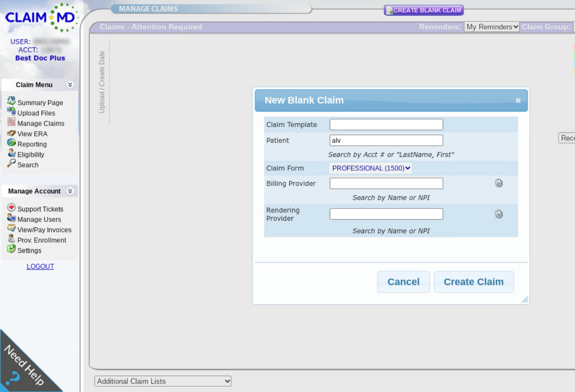Click the Manage Claims icon
The height and width of the screenshot is (392, 575).
pyautogui.click(x=11, y=122)
